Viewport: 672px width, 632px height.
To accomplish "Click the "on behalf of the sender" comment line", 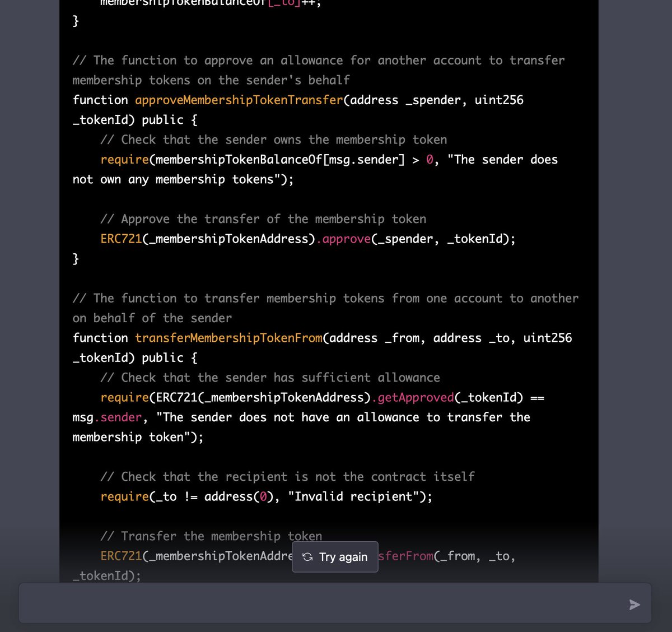I will point(152,318).
